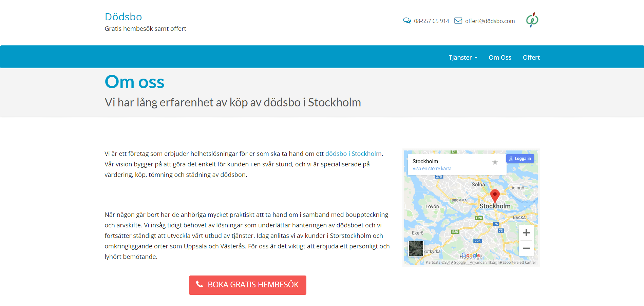Image resolution: width=644 pixels, height=306 pixels.
Task: Zoom out on the map with minus
Action: coord(526,248)
